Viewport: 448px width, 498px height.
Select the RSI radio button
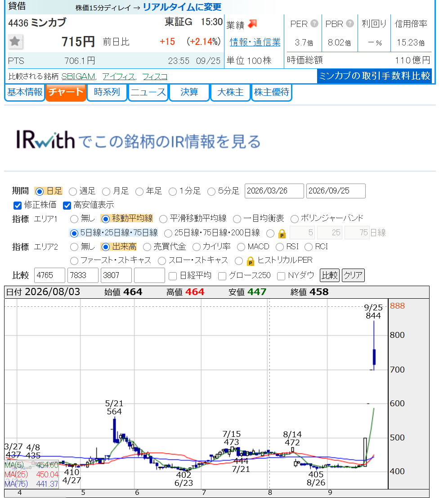click(280, 247)
